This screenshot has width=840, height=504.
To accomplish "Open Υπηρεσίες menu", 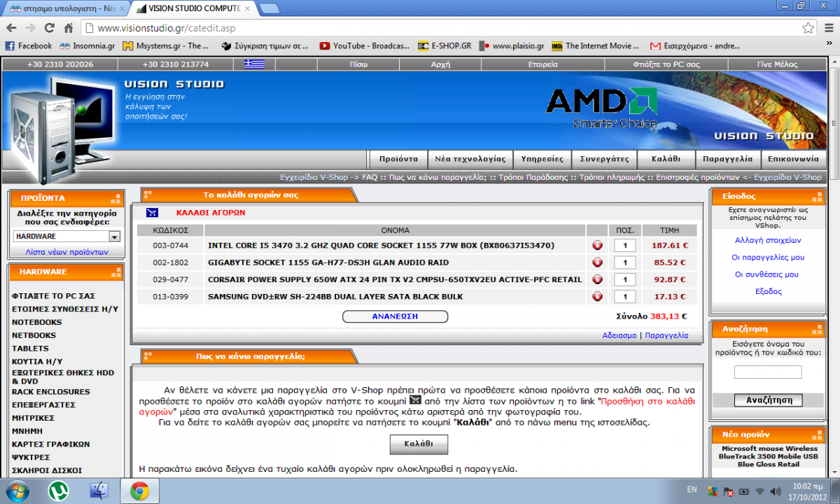I will coord(542,159).
